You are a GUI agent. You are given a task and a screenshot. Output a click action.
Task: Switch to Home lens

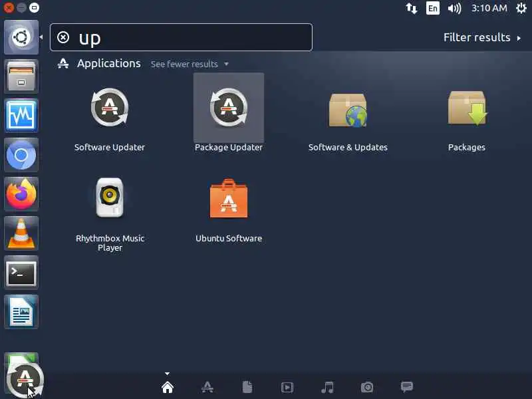[168, 387]
